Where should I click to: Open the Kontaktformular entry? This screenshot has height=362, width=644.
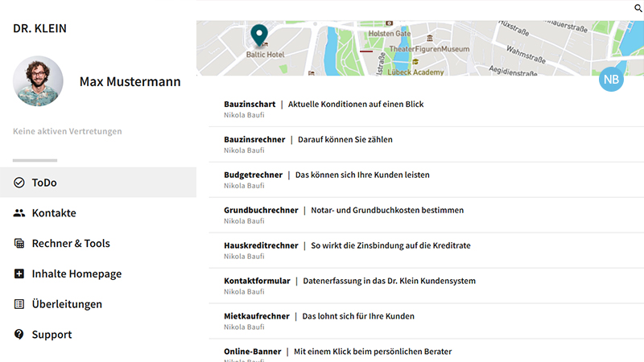[258, 281]
